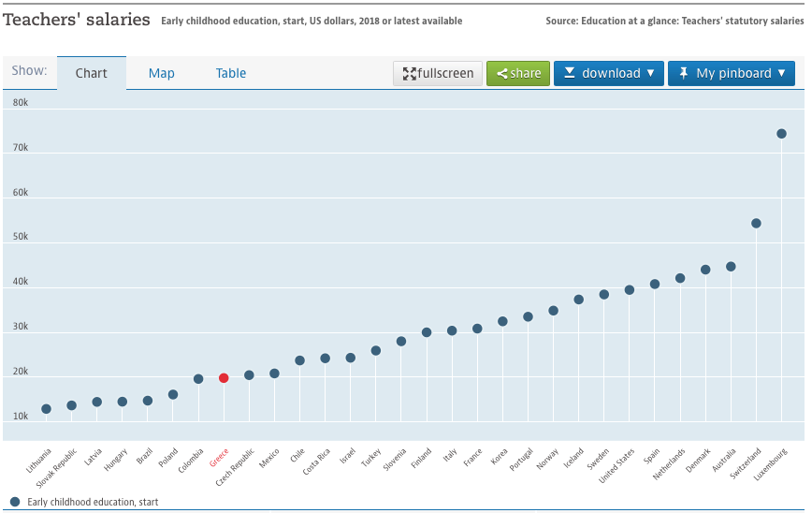Click the Early childhood education legend text
The image size is (812, 513).
(x=93, y=503)
